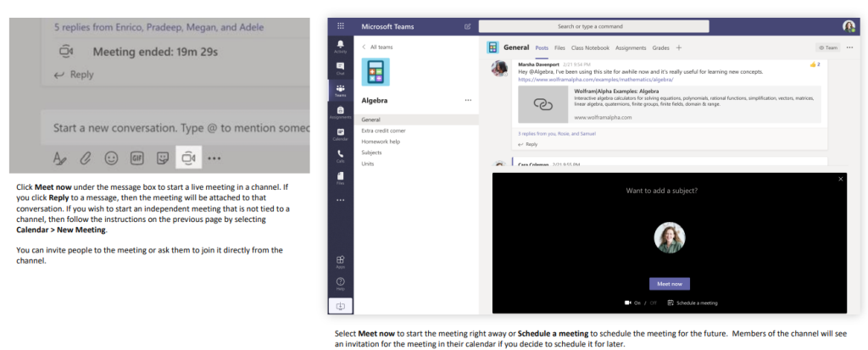Screen dimensions: 868x350
Task: Open Assignments in the Teams sidebar
Action: (340, 113)
